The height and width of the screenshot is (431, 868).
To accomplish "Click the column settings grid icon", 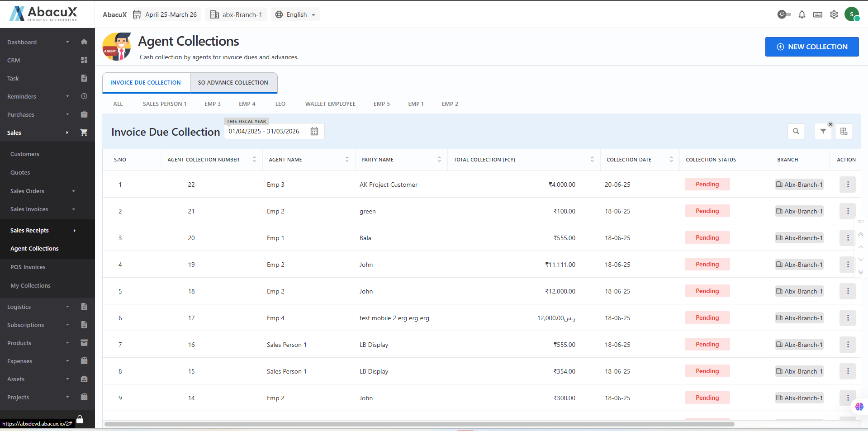I will [844, 131].
